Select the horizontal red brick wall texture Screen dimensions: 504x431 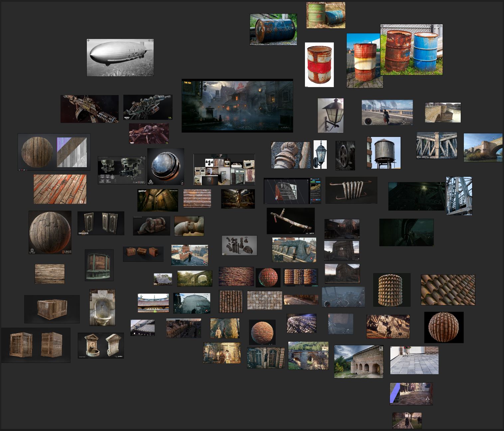tap(236, 276)
